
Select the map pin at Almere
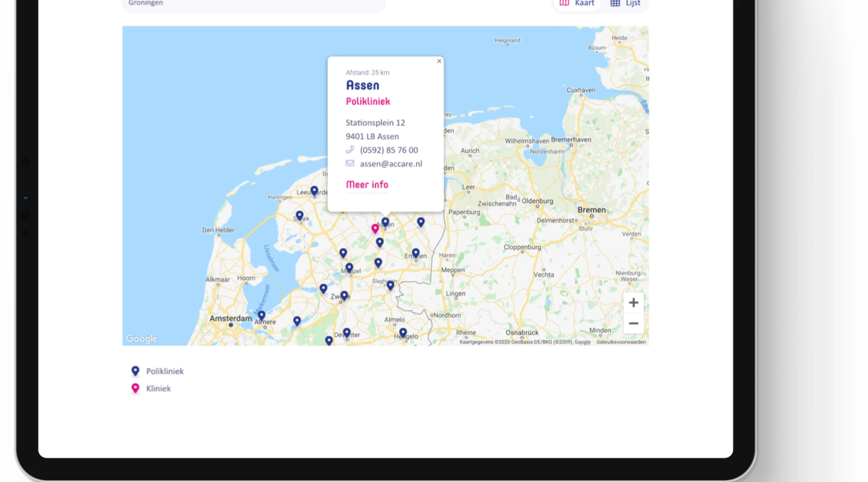point(261,315)
